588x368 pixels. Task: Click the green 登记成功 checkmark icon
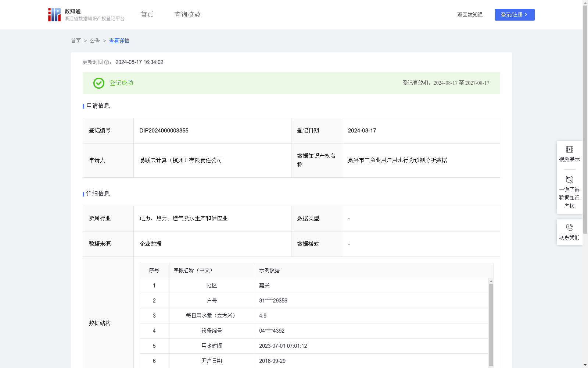98,83
